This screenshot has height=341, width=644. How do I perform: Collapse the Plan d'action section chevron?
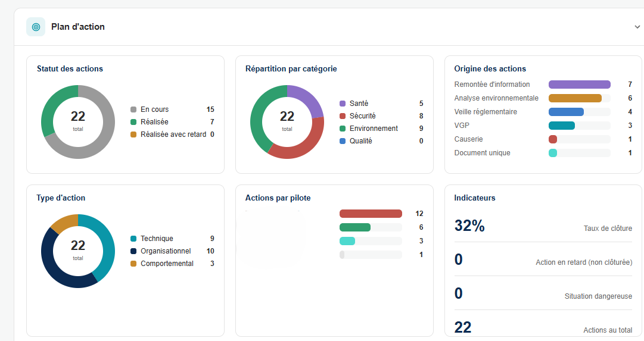(x=637, y=27)
